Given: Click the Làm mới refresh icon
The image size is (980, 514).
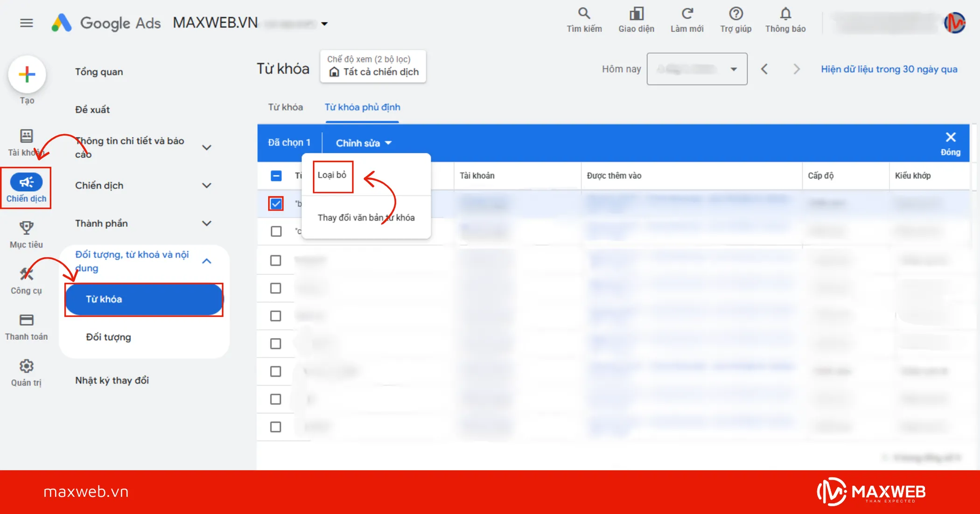Looking at the screenshot, I should 687,14.
